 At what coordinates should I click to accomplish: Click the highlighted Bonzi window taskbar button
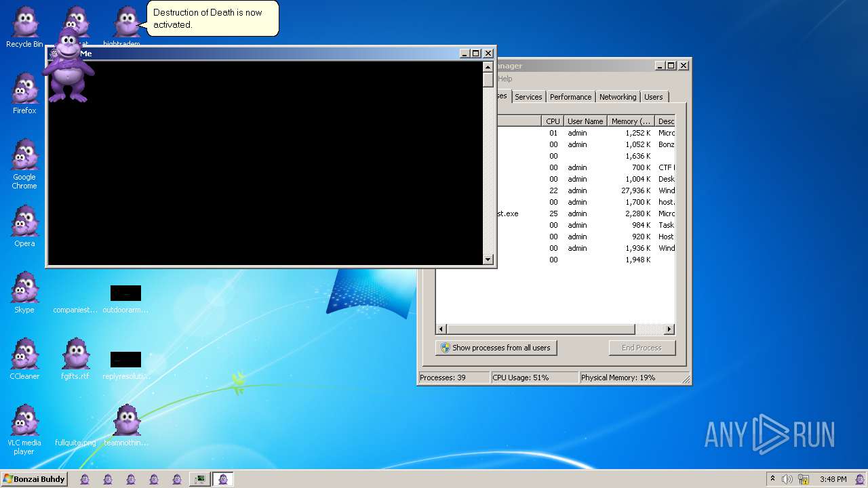coord(223,479)
